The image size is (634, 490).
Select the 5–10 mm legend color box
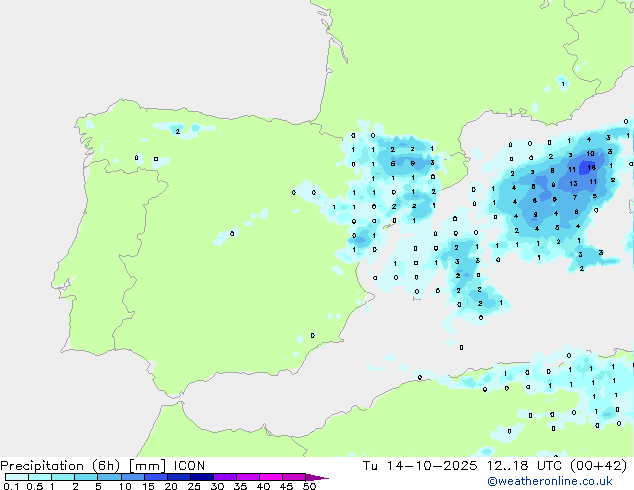(x=109, y=477)
